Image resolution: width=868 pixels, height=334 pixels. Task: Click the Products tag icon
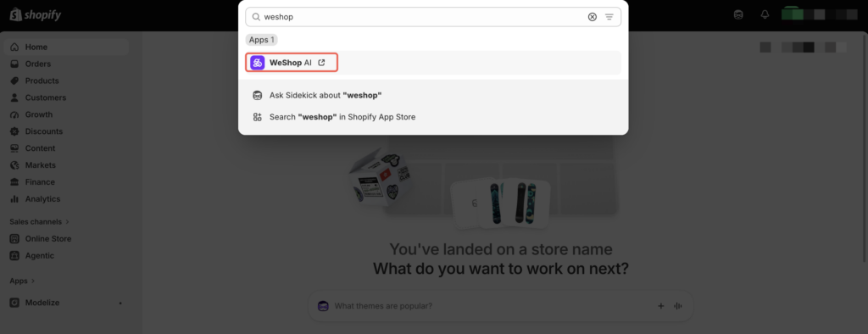(14, 81)
